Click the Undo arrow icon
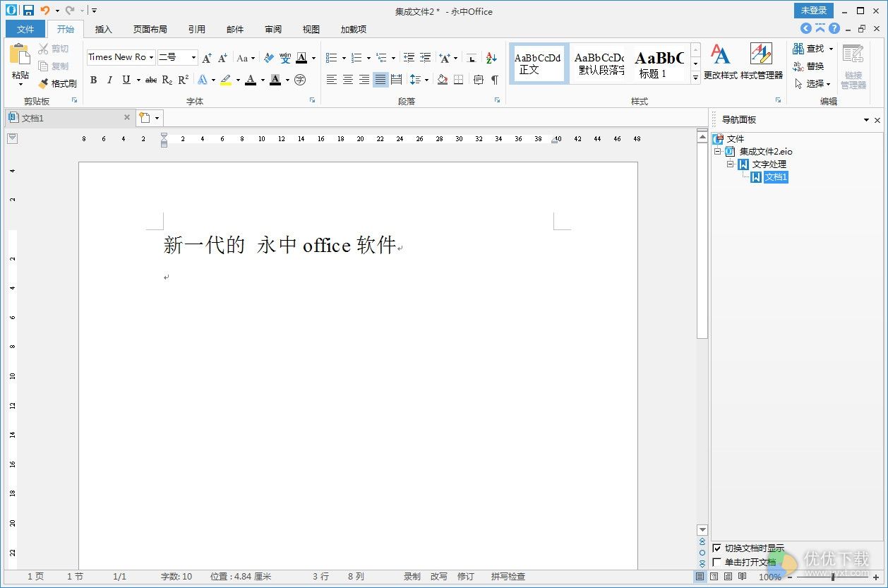 45,11
